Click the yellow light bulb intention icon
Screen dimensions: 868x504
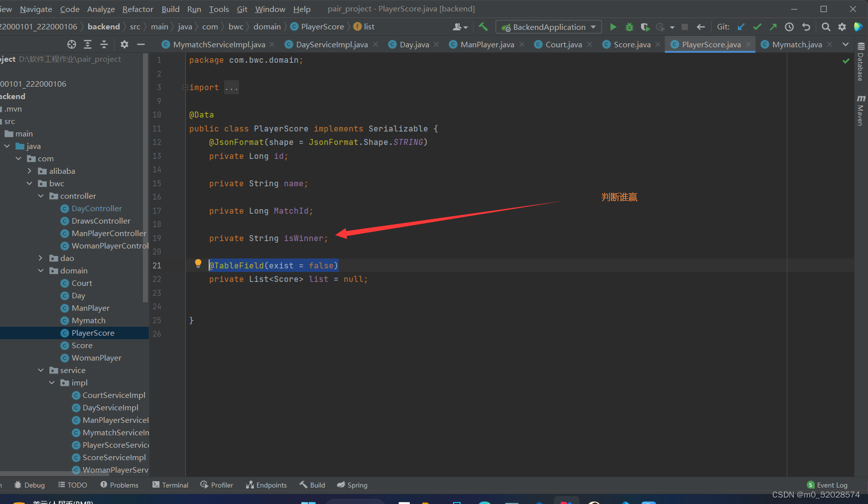pyautogui.click(x=198, y=263)
